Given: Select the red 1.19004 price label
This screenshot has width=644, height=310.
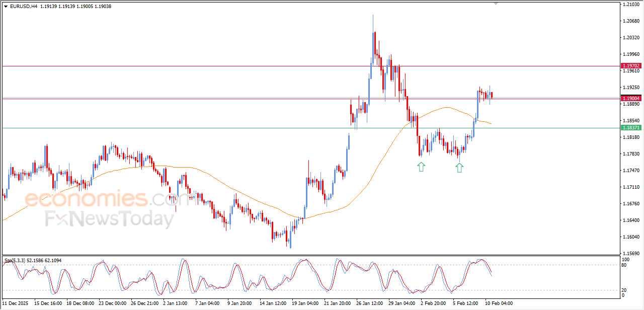Looking at the screenshot, I should 631,99.
